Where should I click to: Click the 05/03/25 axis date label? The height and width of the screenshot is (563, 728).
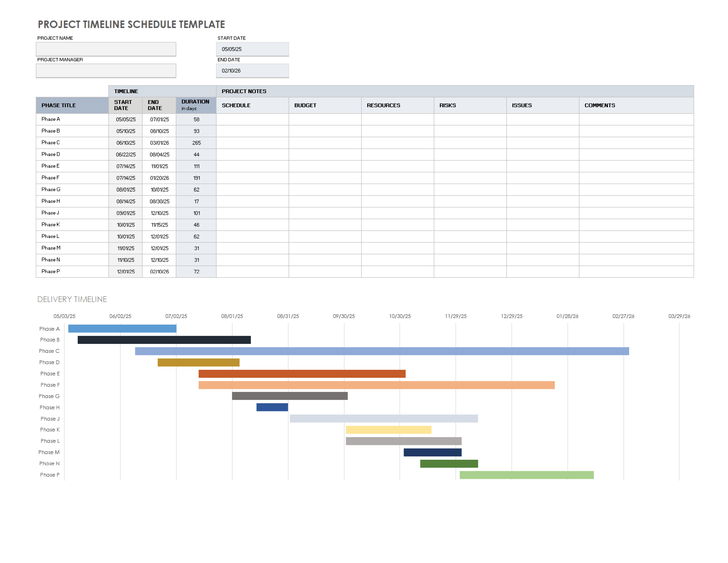tap(64, 316)
